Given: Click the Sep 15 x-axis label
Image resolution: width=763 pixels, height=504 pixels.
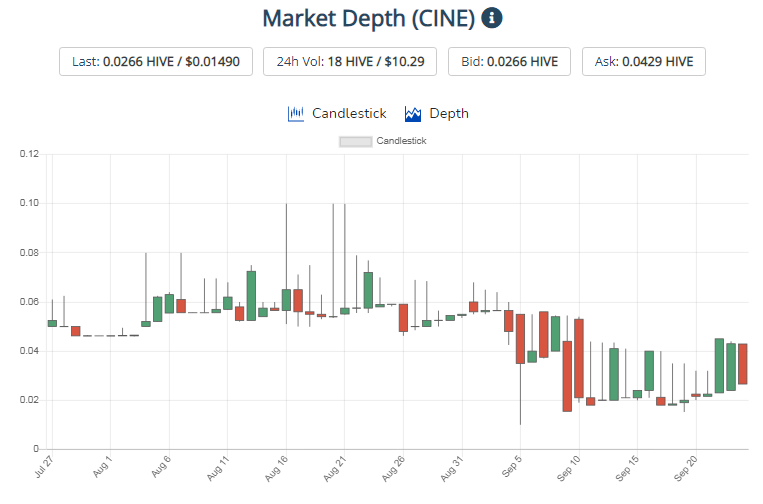Looking at the screenshot, I should pyautogui.click(x=627, y=468).
